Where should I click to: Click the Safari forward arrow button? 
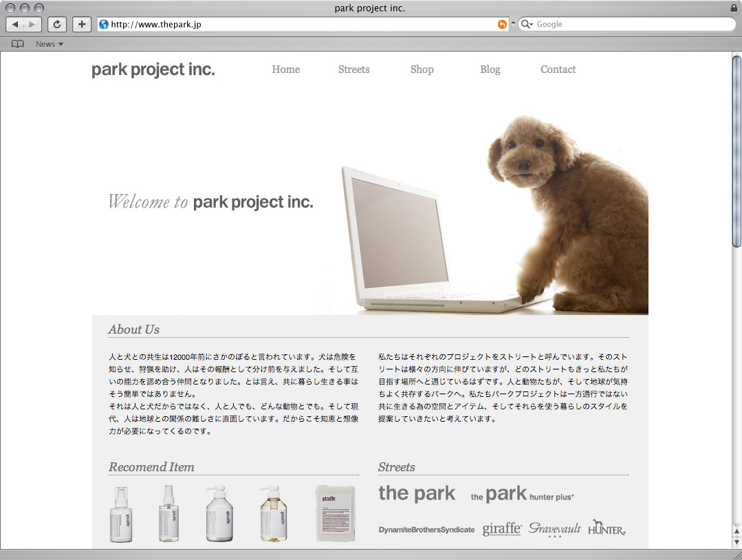[x=32, y=25]
